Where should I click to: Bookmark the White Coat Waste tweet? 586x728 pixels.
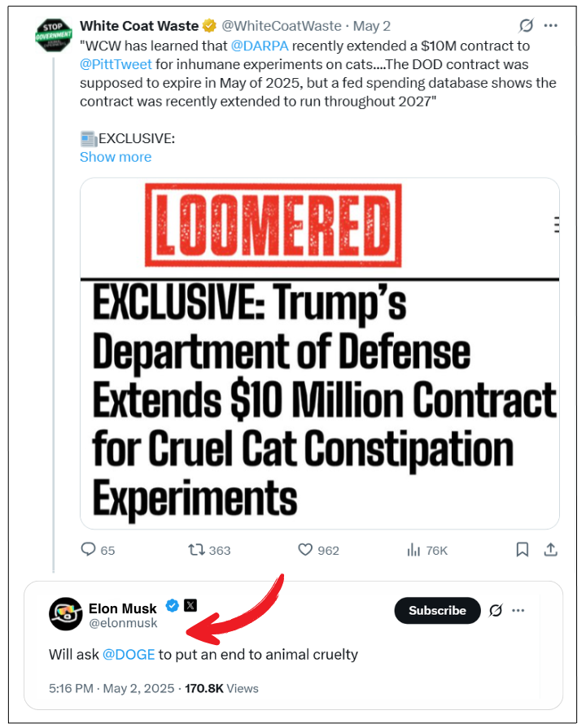point(523,550)
